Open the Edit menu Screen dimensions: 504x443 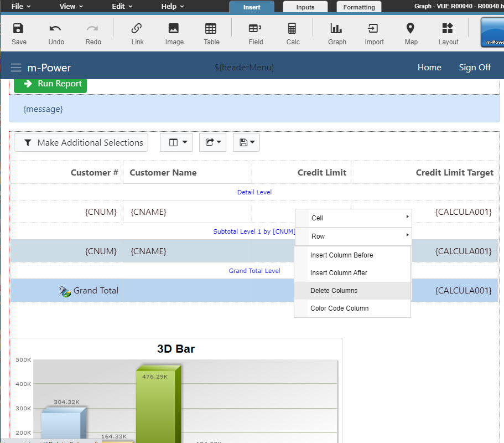[x=122, y=7]
